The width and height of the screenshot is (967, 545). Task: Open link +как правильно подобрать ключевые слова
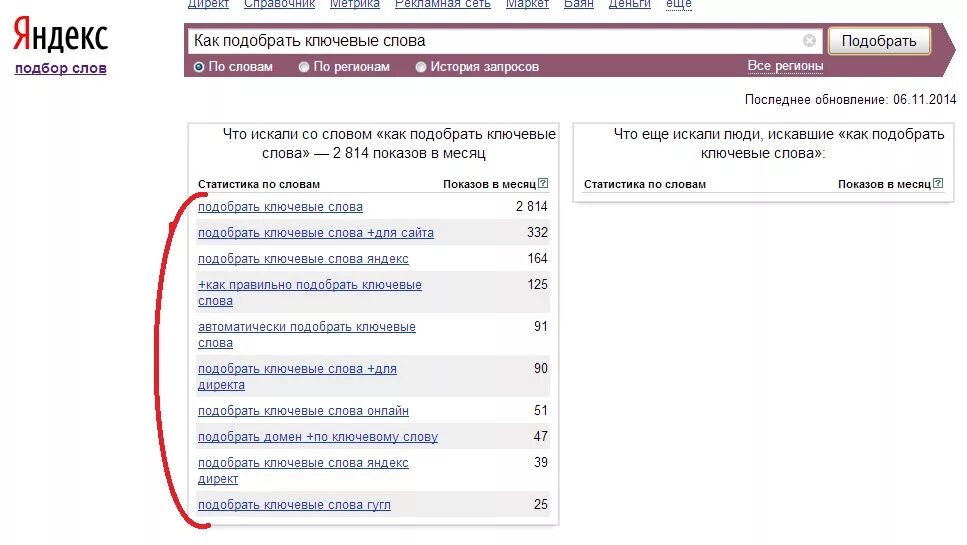coord(310,292)
